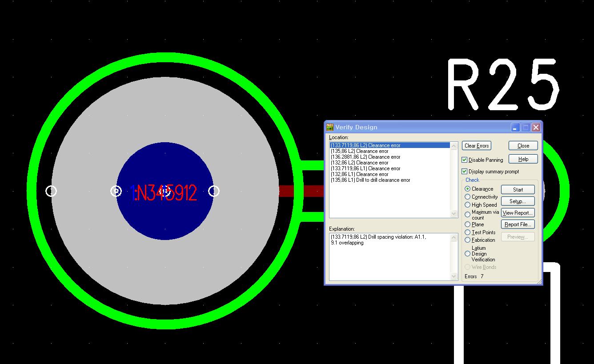Click the View Report... button
Image resolution: width=594 pixels, height=364 pixels.
point(518,213)
